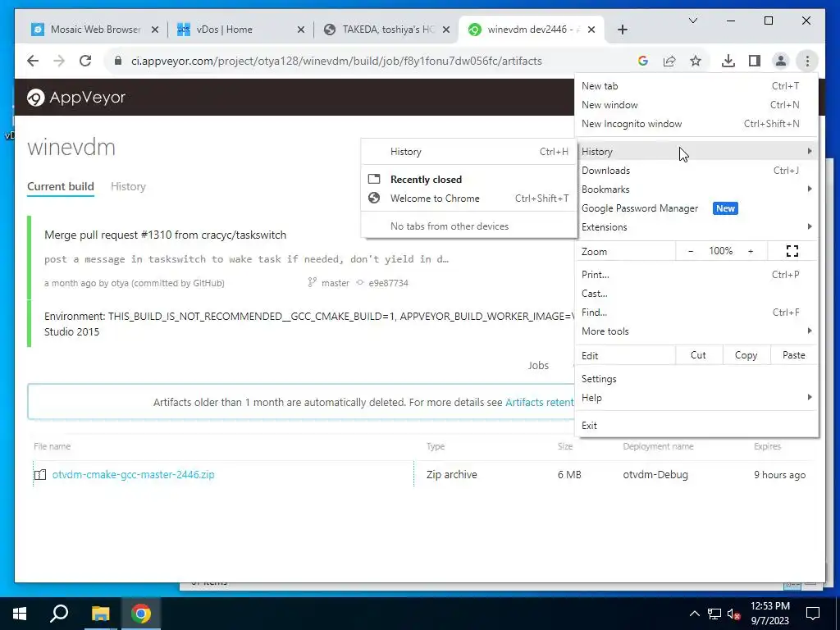Open Recently closed entry
The height and width of the screenshot is (630, 840).
[468, 180]
